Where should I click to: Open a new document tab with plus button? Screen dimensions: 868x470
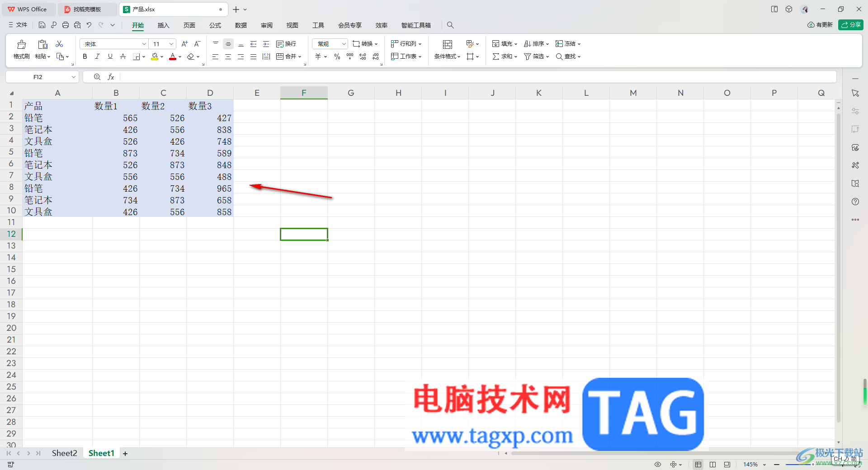(236, 9)
